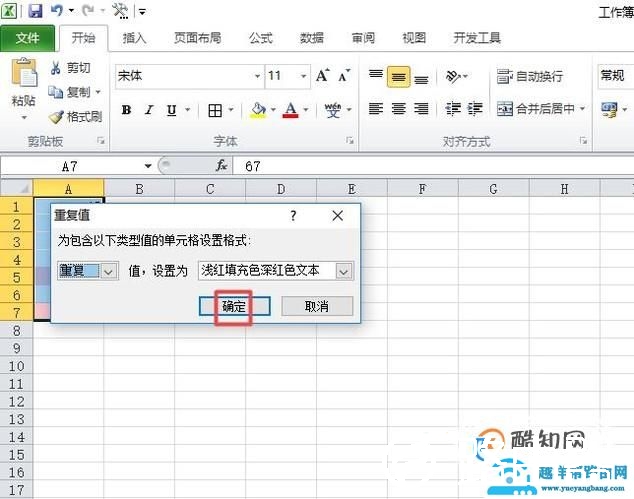
Task: Close the 重复值 dialog
Action: [x=338, y=216]
